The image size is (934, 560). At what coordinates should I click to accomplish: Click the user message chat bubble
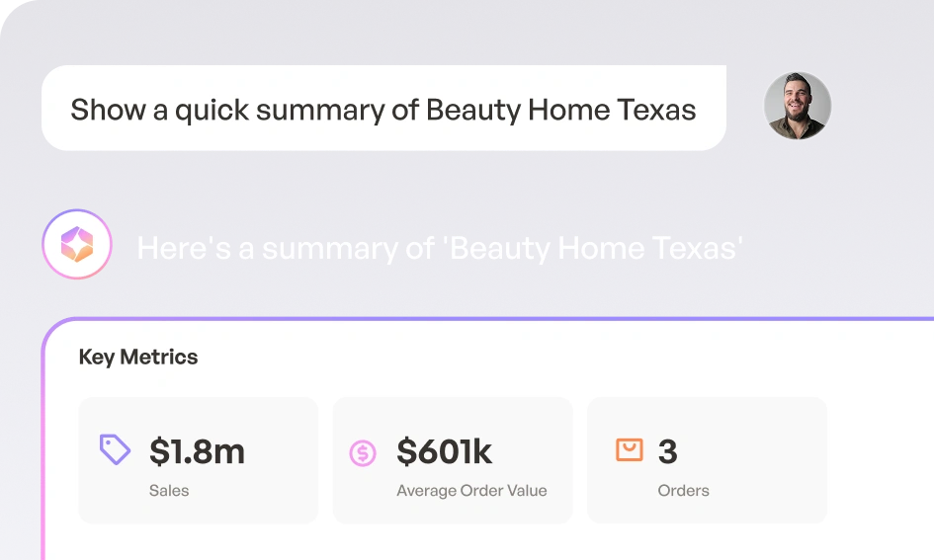coord(383,109)
